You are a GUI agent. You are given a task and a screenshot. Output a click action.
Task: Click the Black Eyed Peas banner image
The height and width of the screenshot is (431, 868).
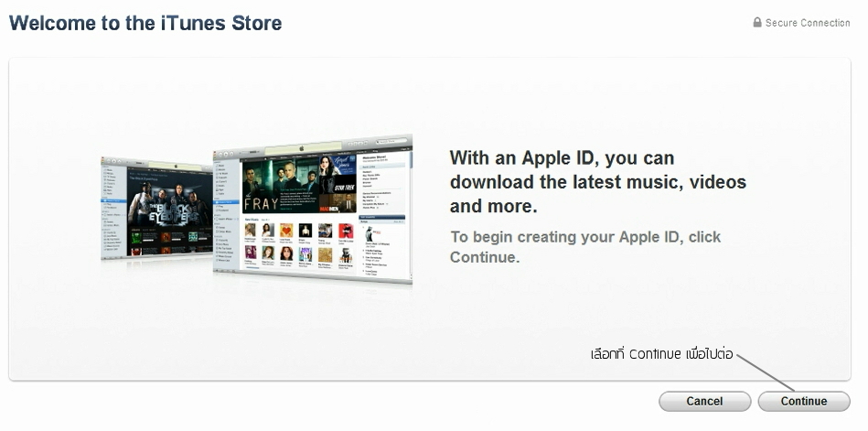(170, 200)
